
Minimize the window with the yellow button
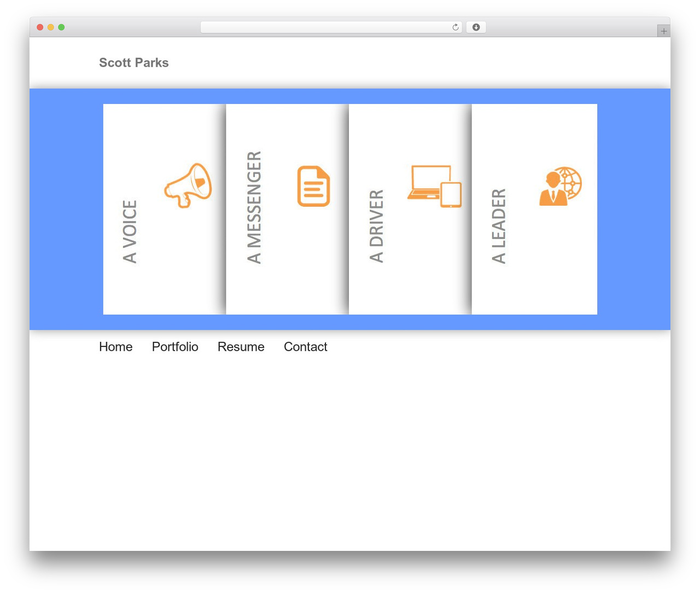[51, 27]
